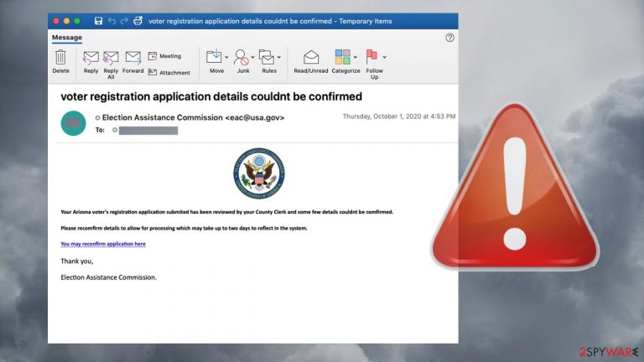Select the redacted recipient in To field
This screenshot has width=644, height=362.
[148, 131]
